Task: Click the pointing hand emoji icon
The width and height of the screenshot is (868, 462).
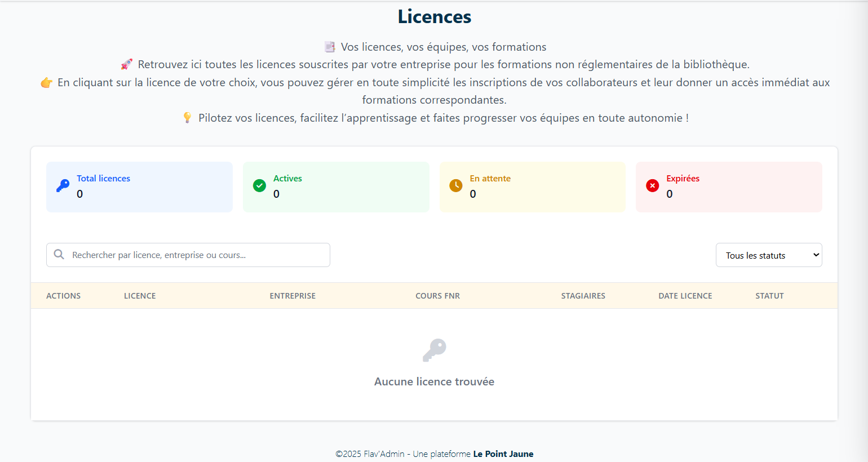Action: 46,83
